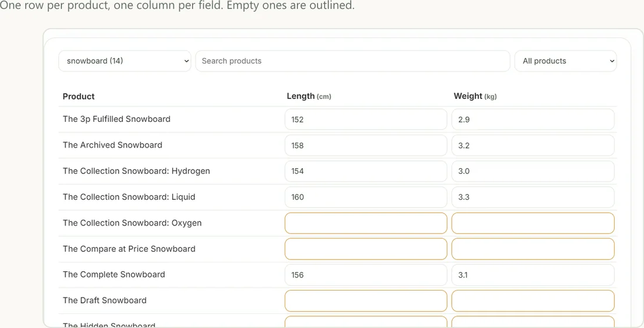The image size is (644, 328).
Task: Click product name The Collection Snowboard: Hydrogen
Action: click(x=136, y=171)
